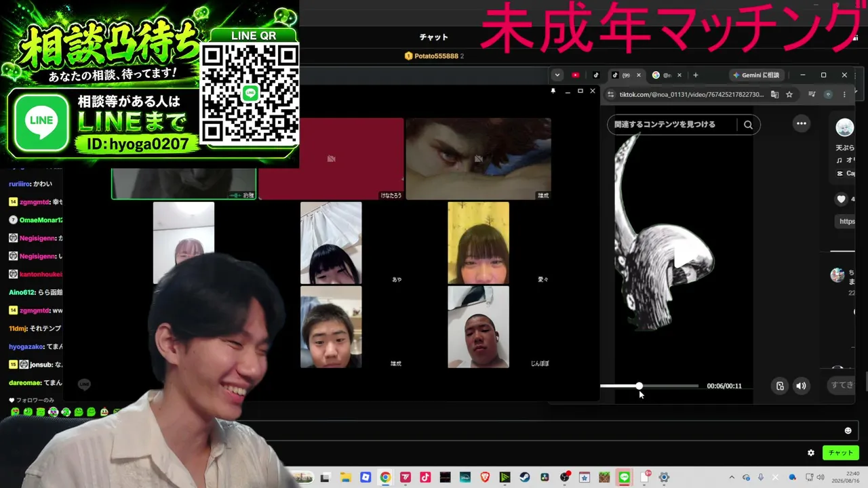The width and height of the screenshot is (868, 488).
Task: Open DaVinci Resolve from the taskbar
Action: tap(545, 477)
